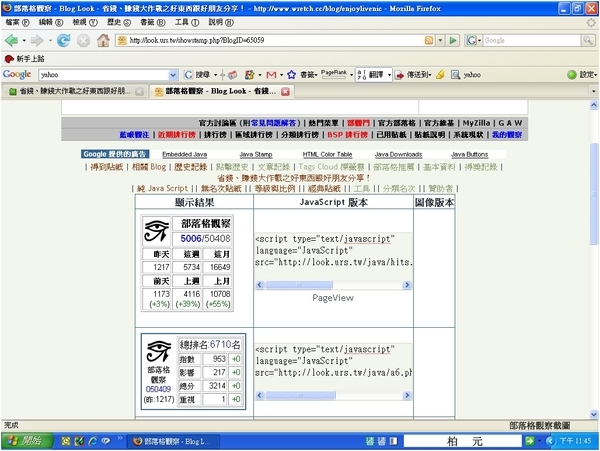Click the 傳送到 send-to button

pos(413,75)
